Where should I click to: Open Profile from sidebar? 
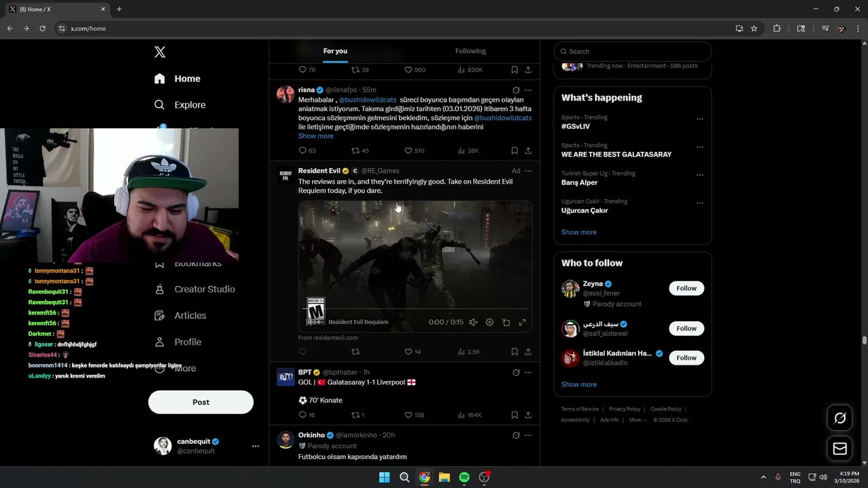click(178, 342)
